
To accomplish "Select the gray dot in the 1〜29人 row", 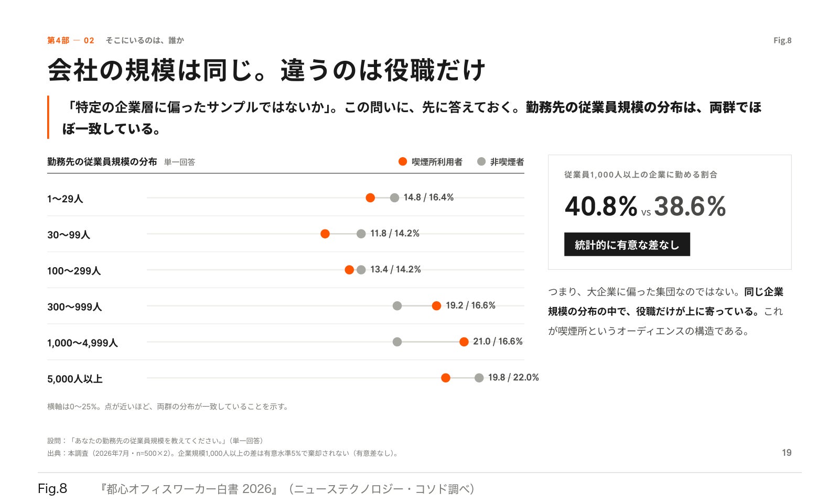I will pos(394,198).
